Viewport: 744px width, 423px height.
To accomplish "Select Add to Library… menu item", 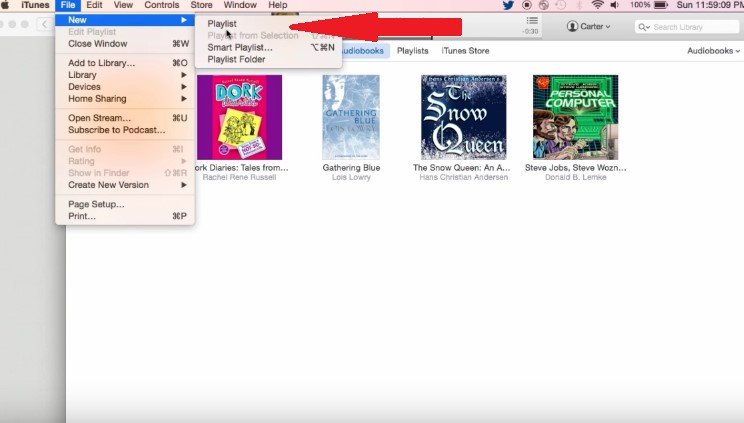I will (125, 63).
